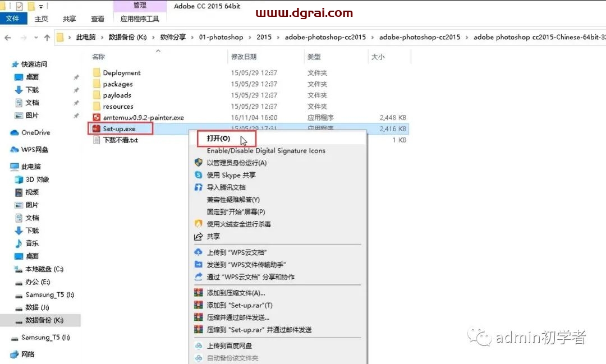This screenshot has width=606, height=364.
Task: Click the 火绒安全 shield icon
Action: pyautogui.click(x=198, y=224)
